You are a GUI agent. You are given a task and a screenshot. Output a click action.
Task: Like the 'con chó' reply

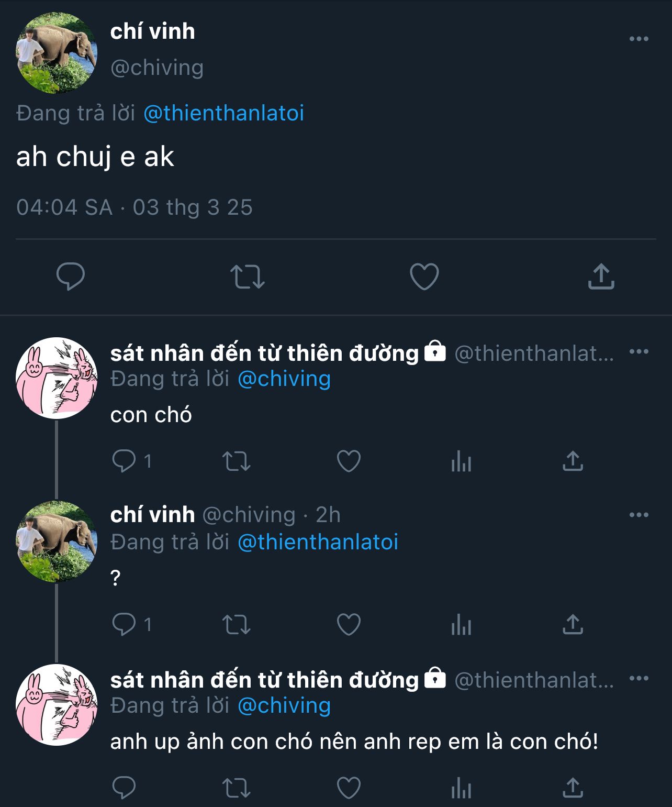[349, 461]
